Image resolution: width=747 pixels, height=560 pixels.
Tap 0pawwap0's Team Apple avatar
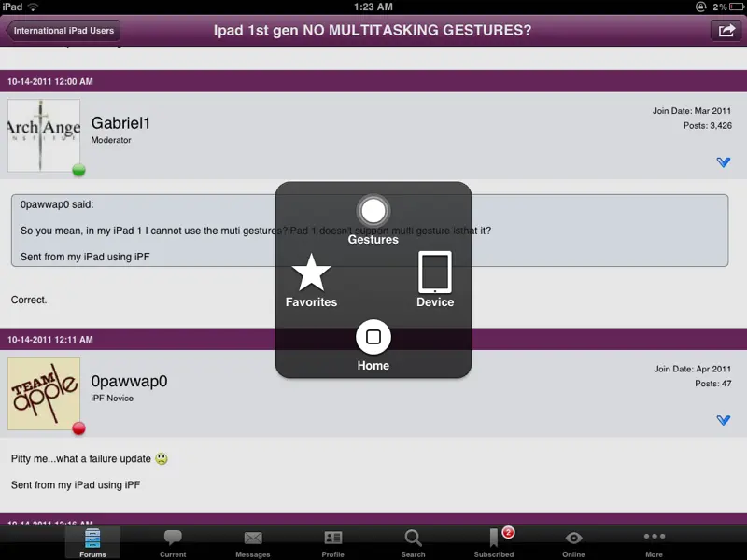tap(44, 393)
